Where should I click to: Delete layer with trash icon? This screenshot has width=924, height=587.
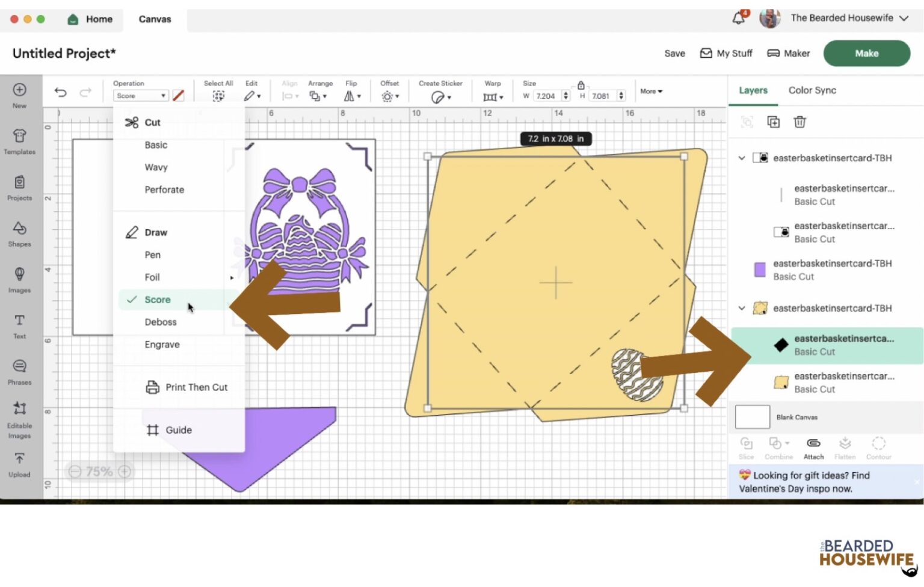pos(799,122)
